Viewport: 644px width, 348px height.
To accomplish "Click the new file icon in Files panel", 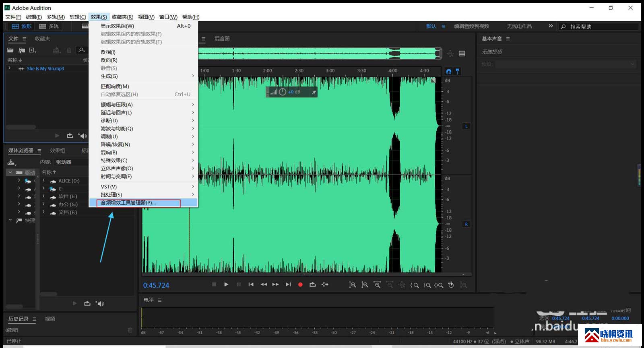I will (33, 50).
